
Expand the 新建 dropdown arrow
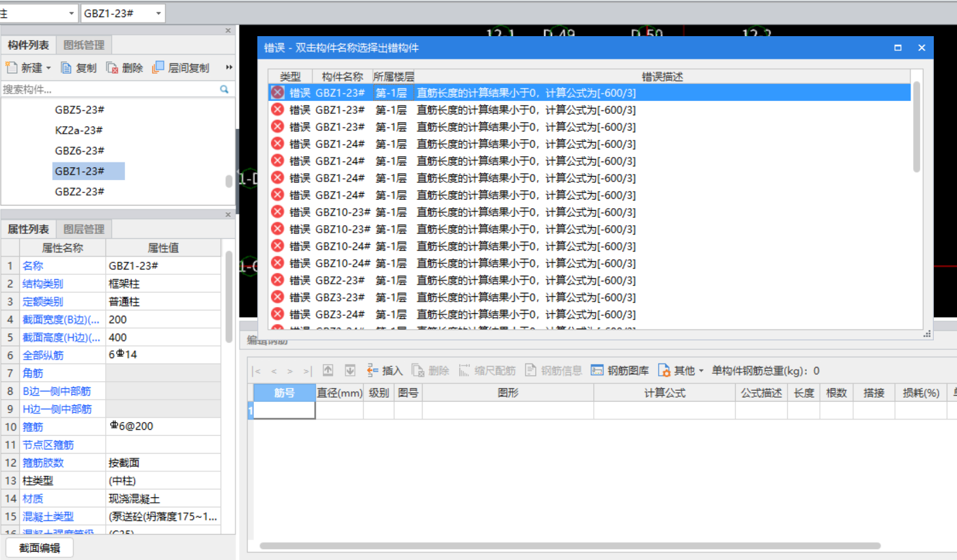point(48,68)
